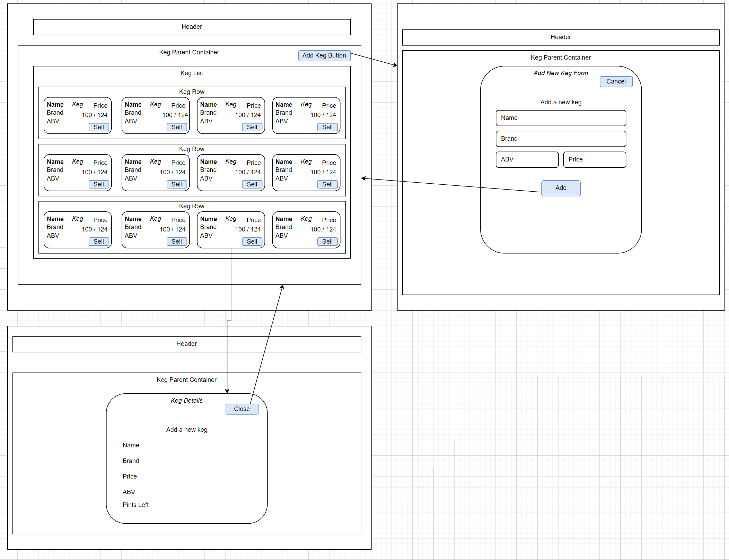Select the Header box in bottom wireframe

[186, 344]
